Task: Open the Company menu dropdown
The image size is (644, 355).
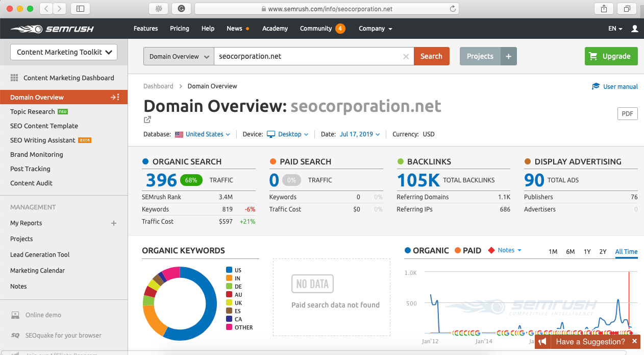Action: pos(376,29)
